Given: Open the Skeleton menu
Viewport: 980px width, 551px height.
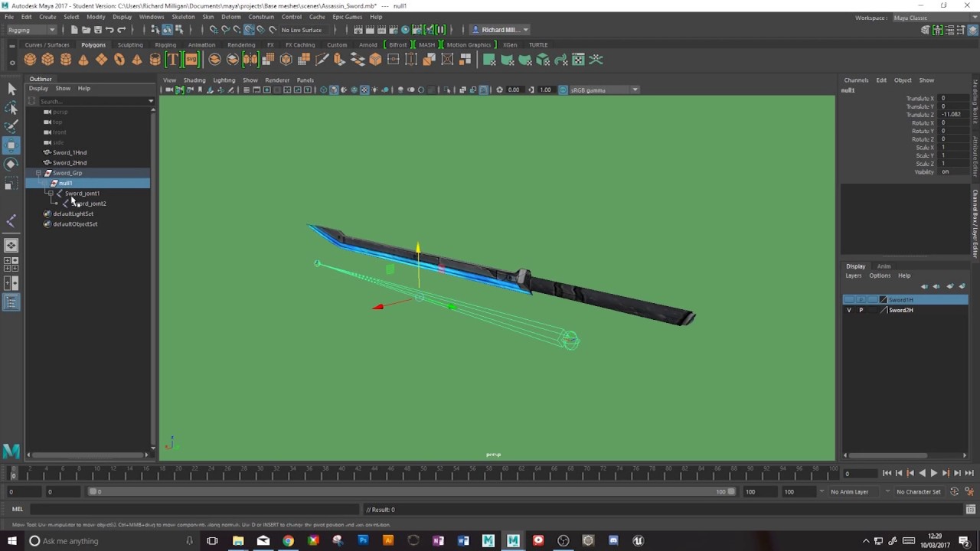Looking at the screenshot, I should (183, 17).
